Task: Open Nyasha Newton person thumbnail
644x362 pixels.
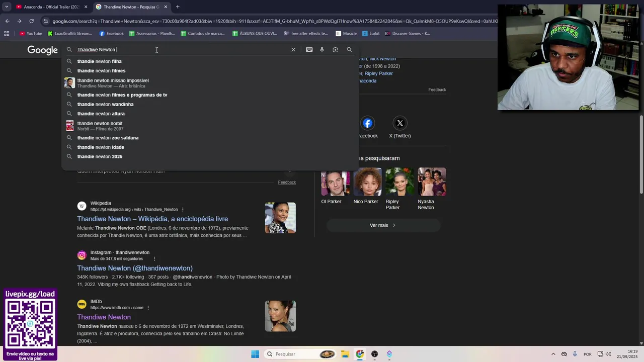Action: (432, 182)
